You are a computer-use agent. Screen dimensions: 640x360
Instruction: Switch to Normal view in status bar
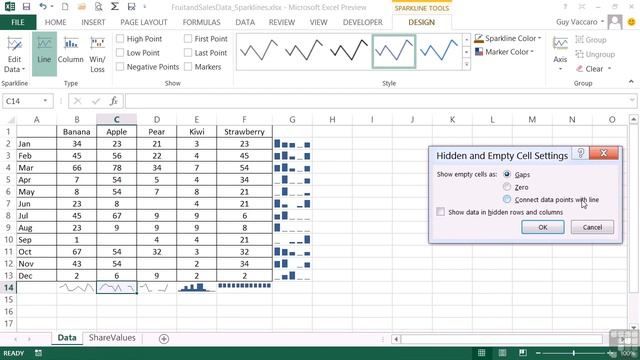pos(482,353)
